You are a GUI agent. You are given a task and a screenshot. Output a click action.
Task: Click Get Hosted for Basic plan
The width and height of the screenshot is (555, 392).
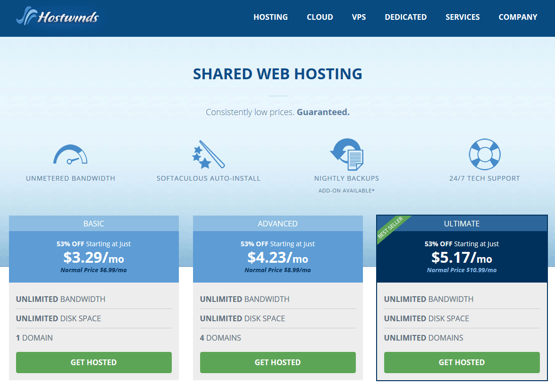pyautogui.click(x=94, y=362)
